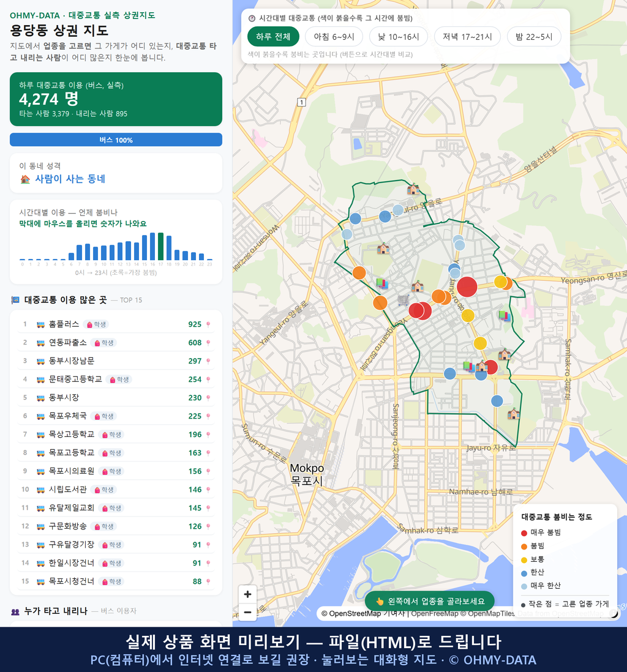This screenshot has height=672, width=627.
Task: Select the 하루 전체 time filter
Action: (x=273, y=37)
